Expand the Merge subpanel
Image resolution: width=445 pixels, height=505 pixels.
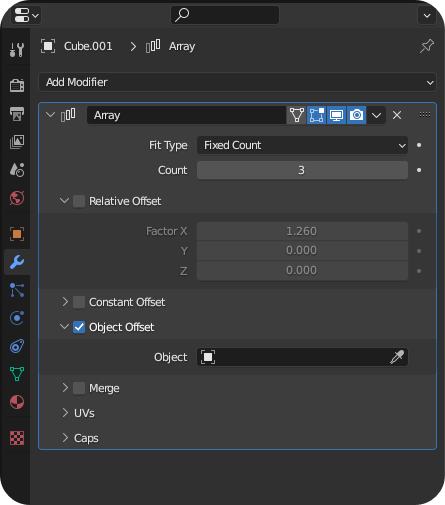pos(65,388)
